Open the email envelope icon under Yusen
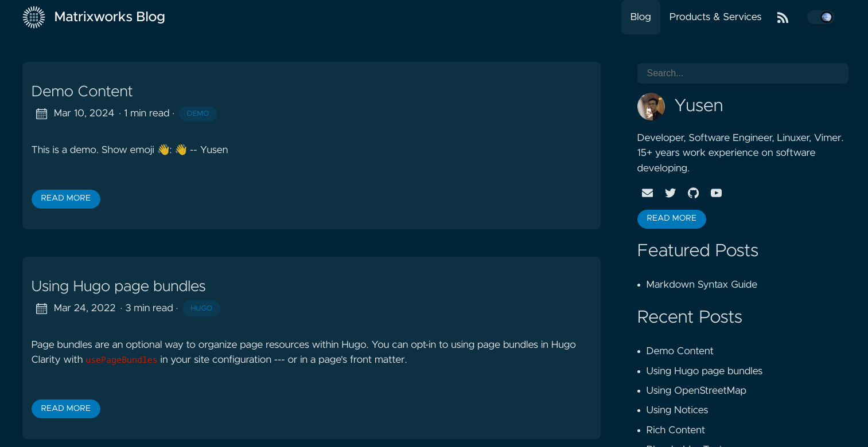 [x=647, y=193]
